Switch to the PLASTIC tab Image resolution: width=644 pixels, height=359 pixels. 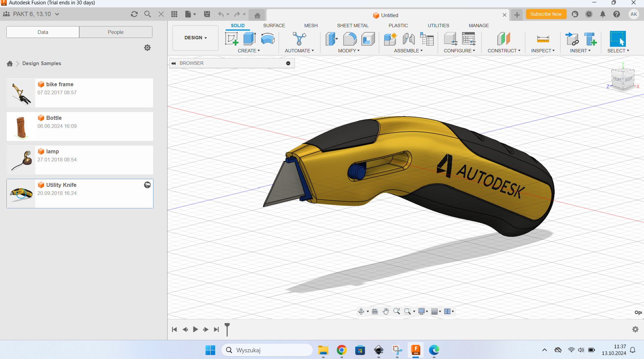398,25
